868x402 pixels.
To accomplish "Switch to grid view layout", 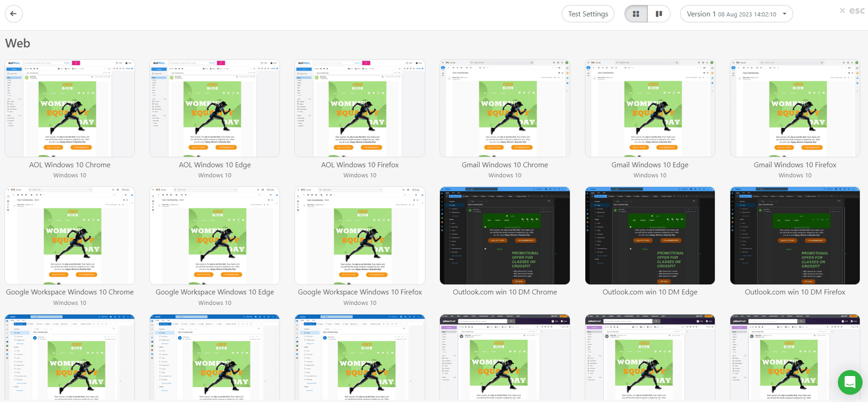I will pos(636,14).
